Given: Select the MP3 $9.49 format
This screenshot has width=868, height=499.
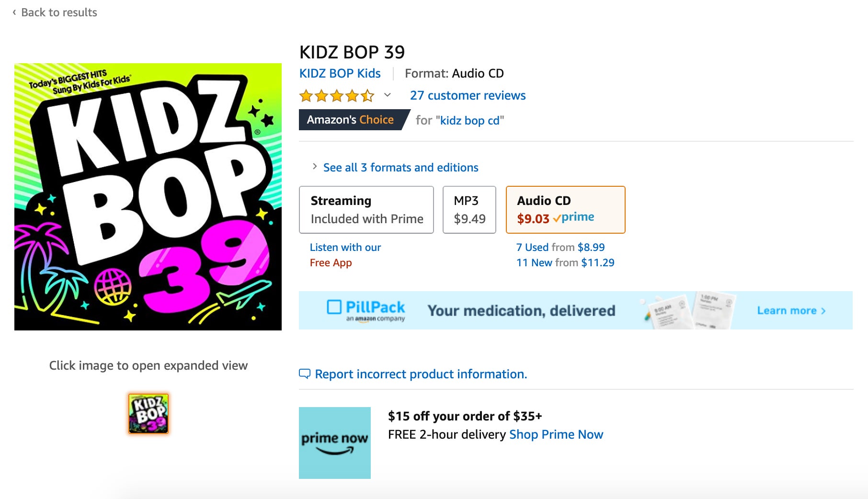Looking at the screenshot, I should pos(469,210).
